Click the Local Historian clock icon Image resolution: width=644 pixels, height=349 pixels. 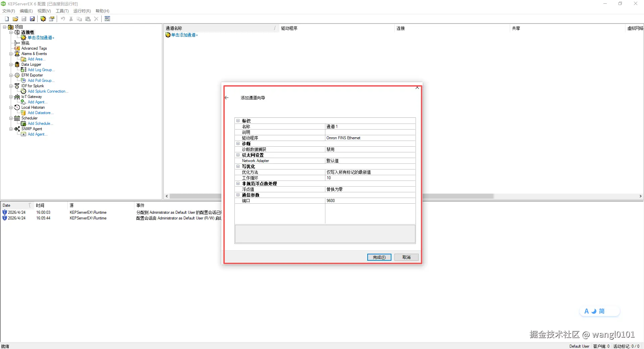tap(17, 107)
